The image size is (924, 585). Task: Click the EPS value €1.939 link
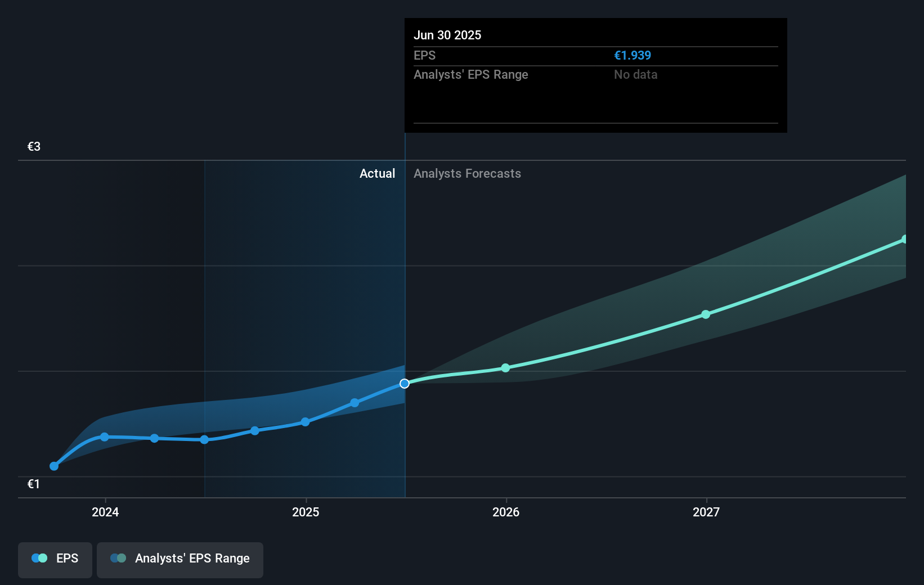pyautogui.click(x=633, y=55)
